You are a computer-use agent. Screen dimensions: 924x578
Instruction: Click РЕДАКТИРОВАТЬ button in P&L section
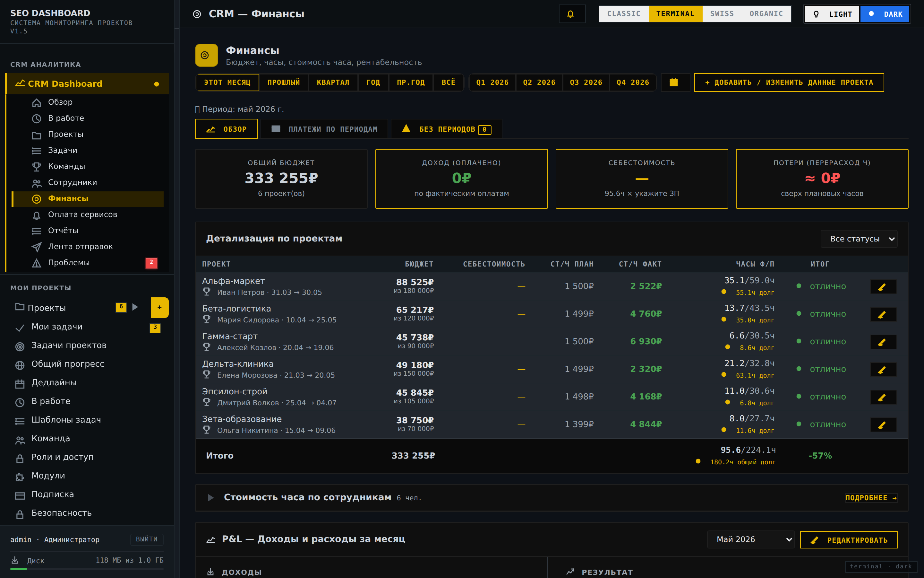click(x=849, y=540)
